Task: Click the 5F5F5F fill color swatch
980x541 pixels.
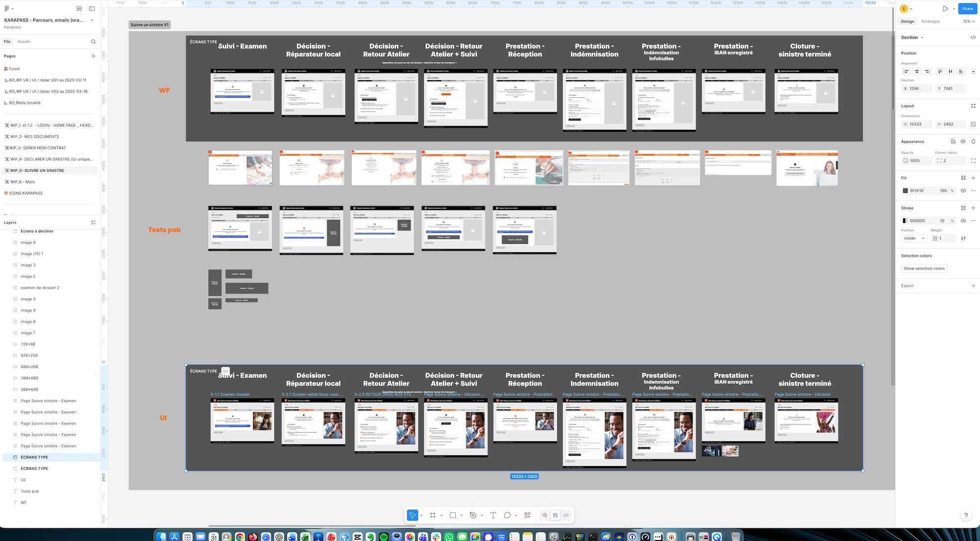Action: (x=905, y=190)
